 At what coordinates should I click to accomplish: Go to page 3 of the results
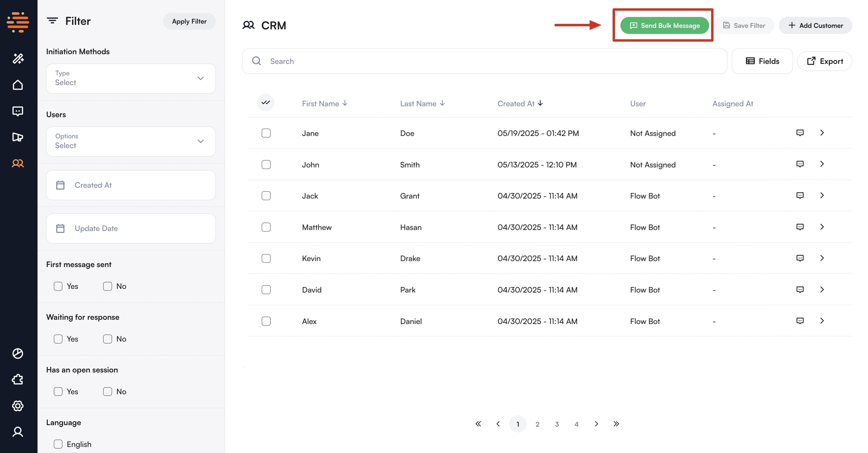point(557,424)
